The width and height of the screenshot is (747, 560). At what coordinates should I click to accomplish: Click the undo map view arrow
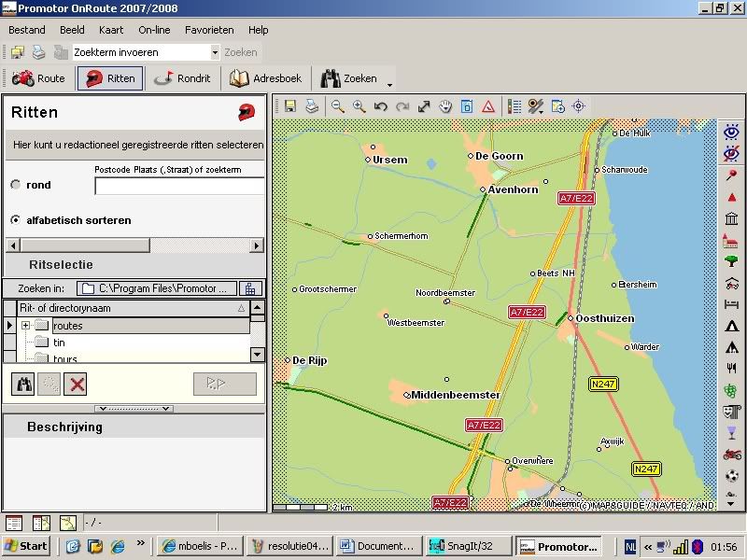click(381, 106)
